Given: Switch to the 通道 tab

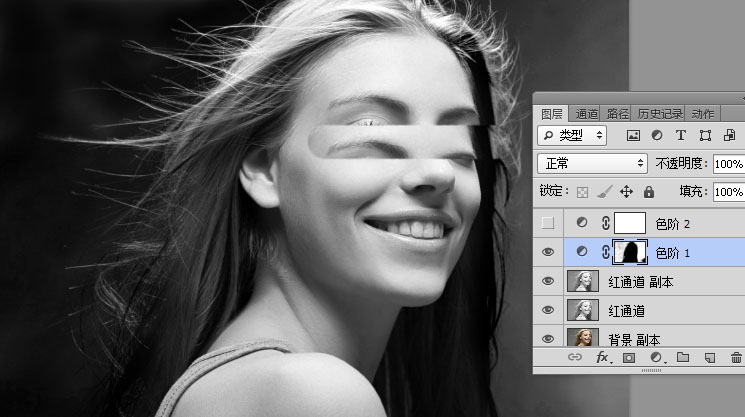Looking at the screenshot, I should (587, 114).
